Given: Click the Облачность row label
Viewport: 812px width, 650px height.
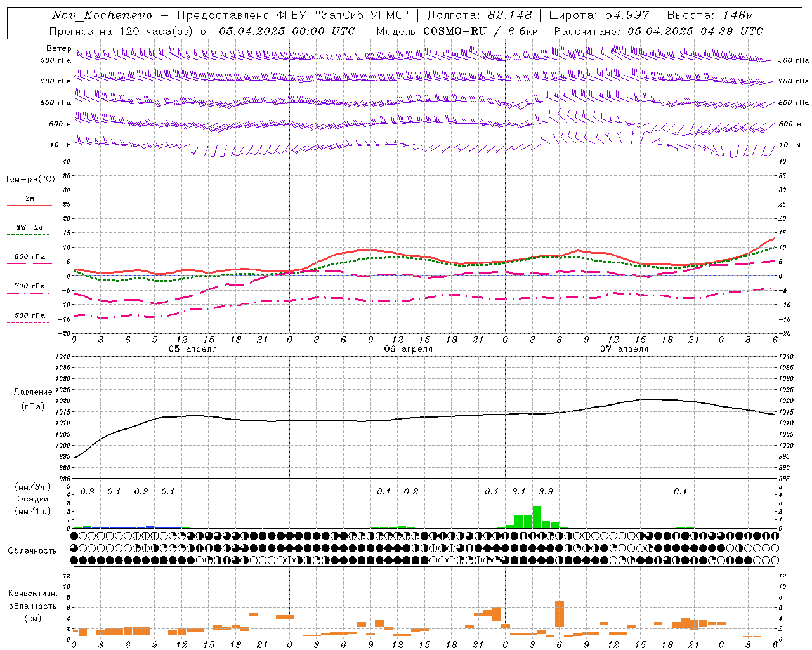Looking at the screenshot, I should [x=32, y=551].
